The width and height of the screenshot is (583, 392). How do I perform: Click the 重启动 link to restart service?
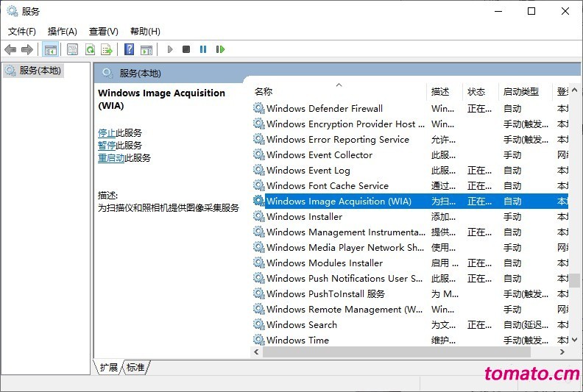point(111,158)
